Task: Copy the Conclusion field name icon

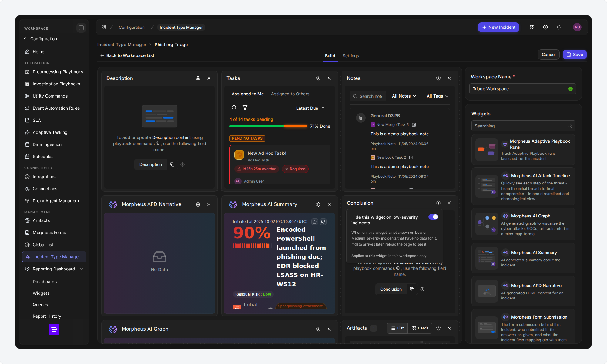Action: [x=412, y=289]
